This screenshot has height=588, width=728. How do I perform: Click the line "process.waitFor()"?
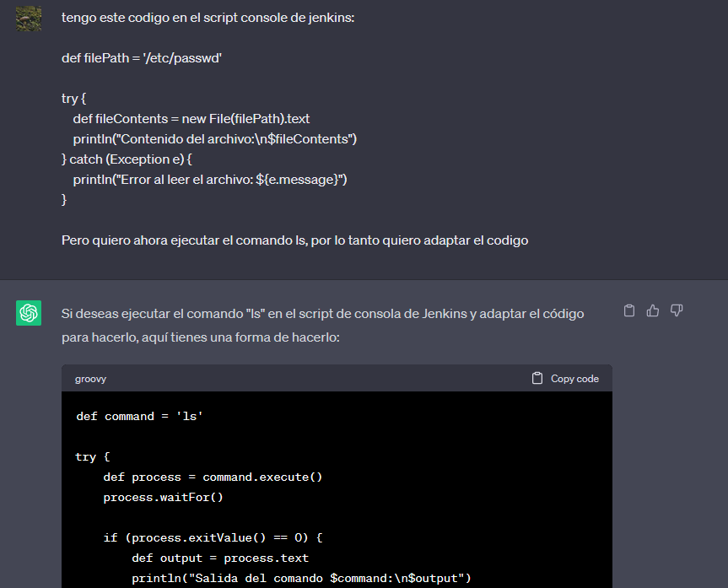163,498
